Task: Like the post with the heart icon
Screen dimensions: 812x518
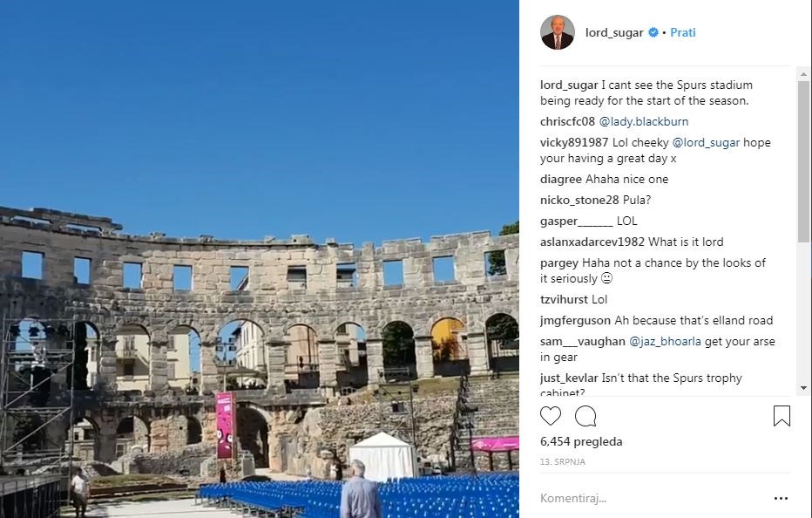Action: pos(550,416)
